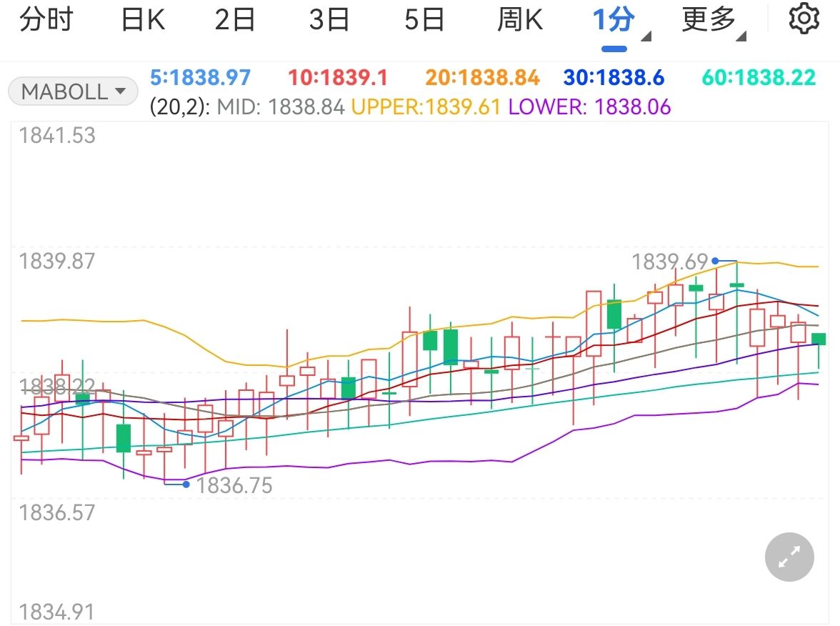Click the MA30 value 30:1838.6
Screen dimensions: 840x626
614,78
